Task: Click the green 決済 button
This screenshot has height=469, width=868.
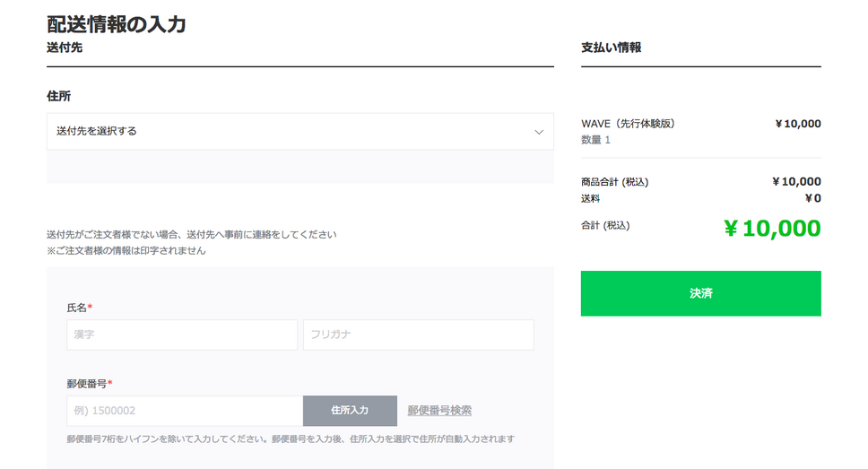Action: coord(700,293)
